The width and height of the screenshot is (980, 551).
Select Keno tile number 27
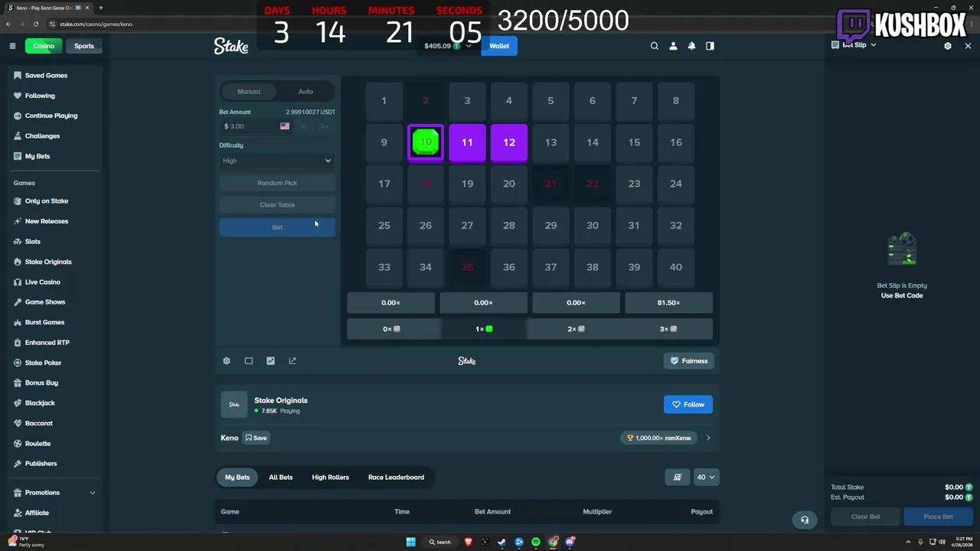(467, 225)
